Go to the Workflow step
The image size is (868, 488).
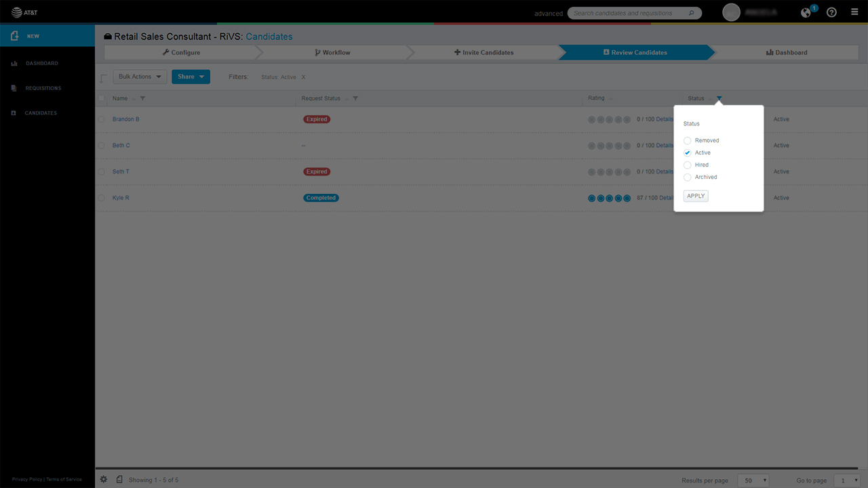(x=332, y=52)
